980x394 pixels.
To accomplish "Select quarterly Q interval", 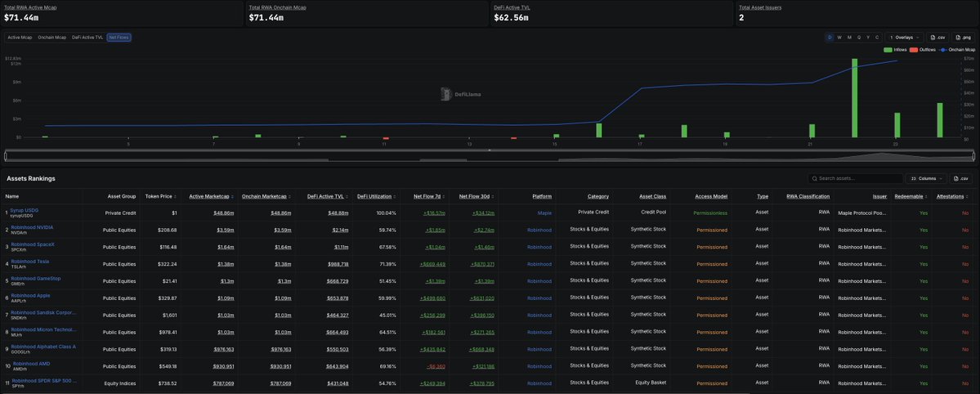I will tap(859, 38).
